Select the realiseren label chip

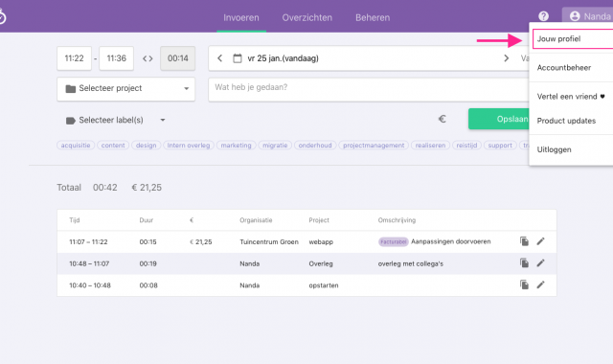pos(430,146)
